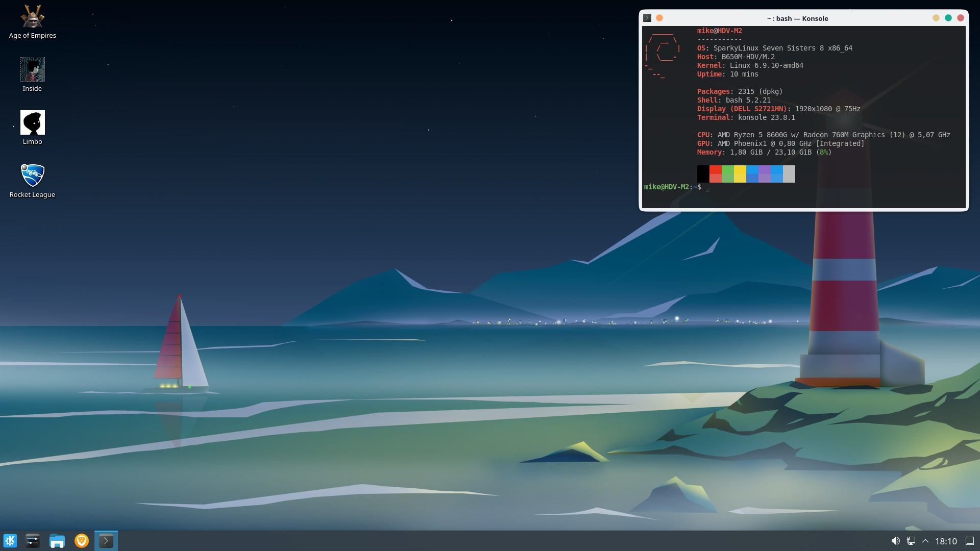This screenshot has height=551, width=980.
Task: Open the network connections tray icon
Action: (911, 541)
